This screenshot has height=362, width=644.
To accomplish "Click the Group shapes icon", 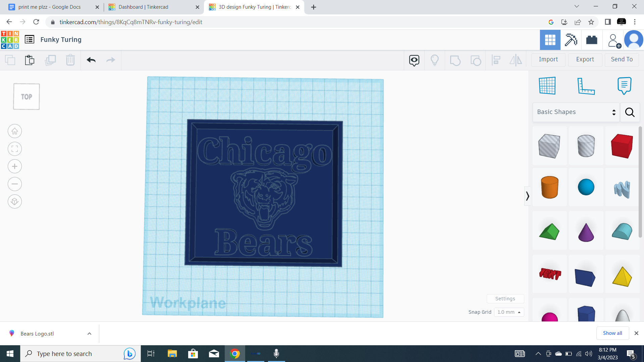I will 455,60.
